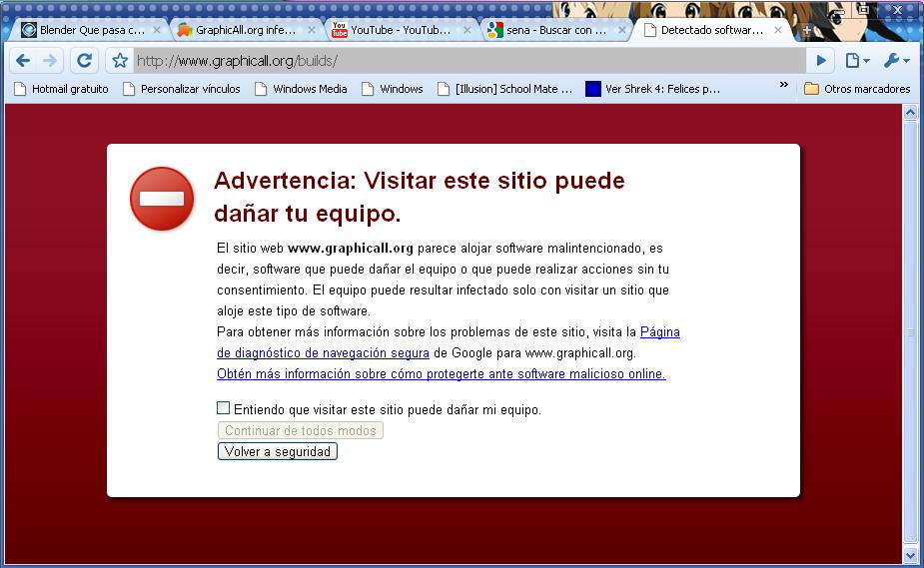Click the red stop warning icon

click(162, 199)
